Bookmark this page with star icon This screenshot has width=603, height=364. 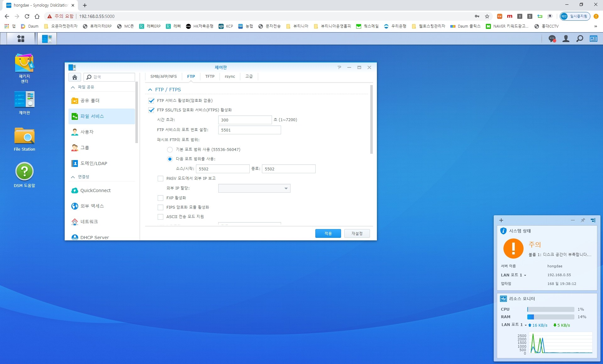click(x=487, y=16)
